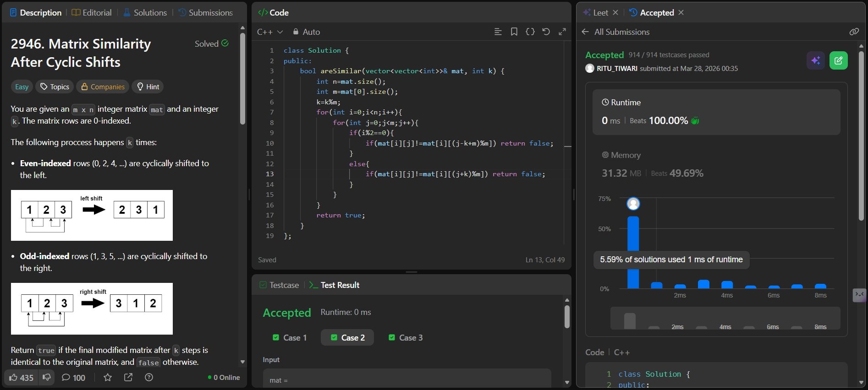Open the Submissions tab
The width and height of the screenshot is (868, 390).
[x=205, y=13]
